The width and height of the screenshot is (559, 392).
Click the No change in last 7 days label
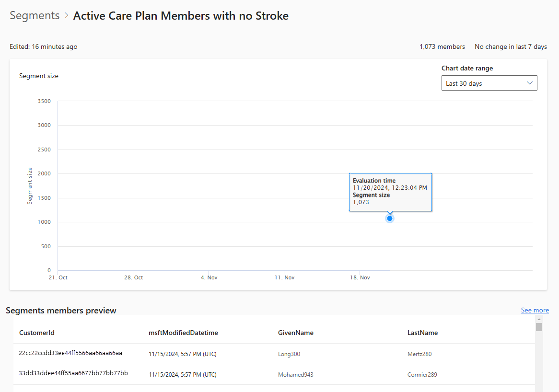click(511, 46)
